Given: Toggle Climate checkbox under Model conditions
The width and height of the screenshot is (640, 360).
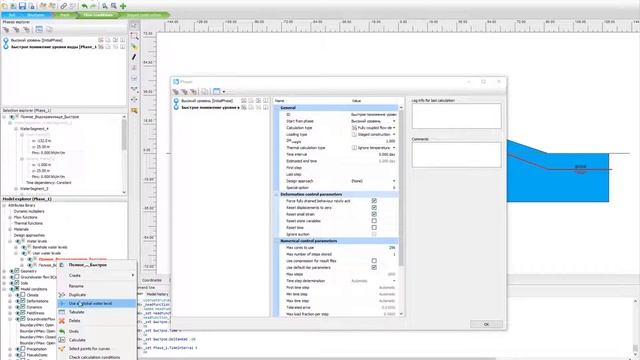Looking at the screenshot, I should click(23, 295).
